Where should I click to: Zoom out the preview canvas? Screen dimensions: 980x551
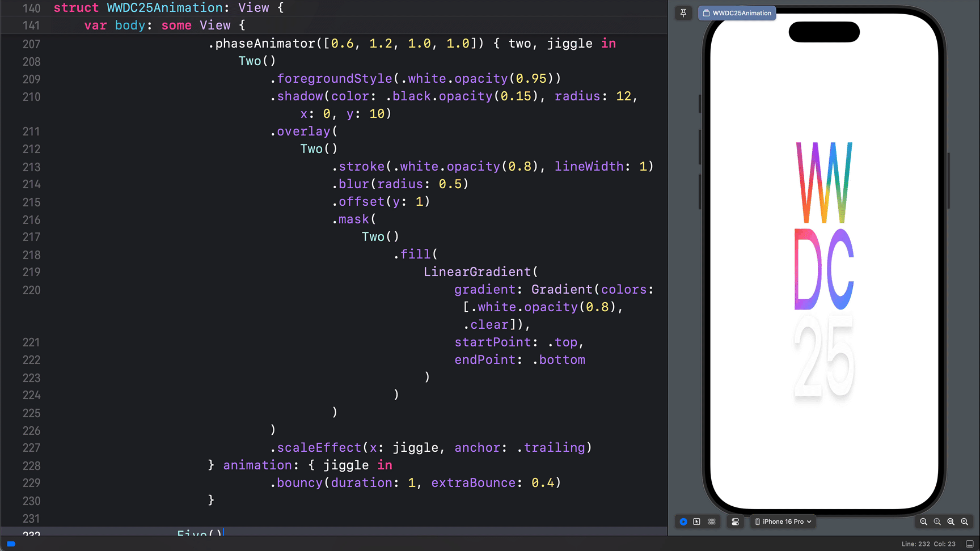point(924,522)
